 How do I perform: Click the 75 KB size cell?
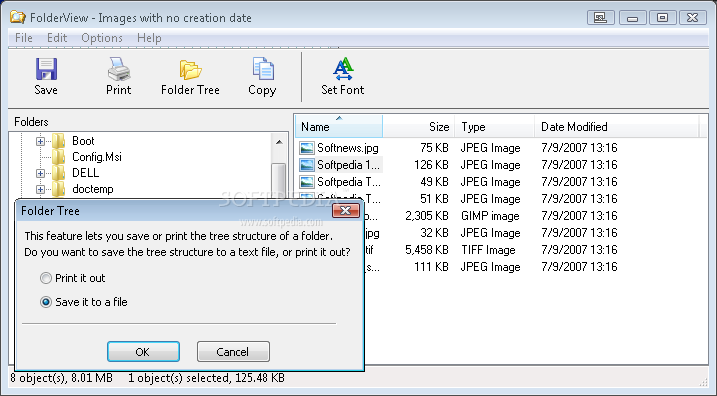434,148
